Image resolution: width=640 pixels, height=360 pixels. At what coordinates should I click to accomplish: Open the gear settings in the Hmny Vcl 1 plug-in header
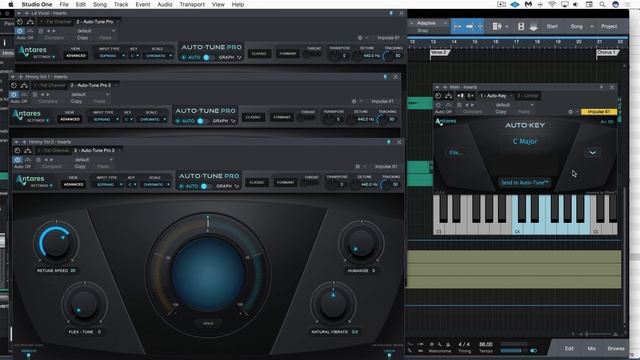click(x=354, y=101)
